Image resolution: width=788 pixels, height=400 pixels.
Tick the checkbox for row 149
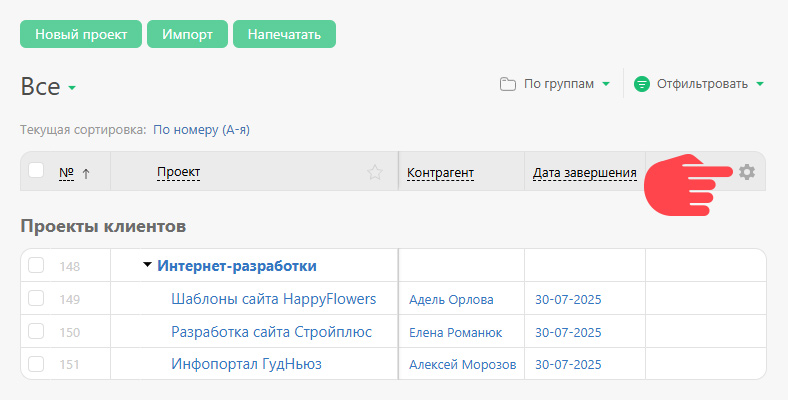pos(36,298)
